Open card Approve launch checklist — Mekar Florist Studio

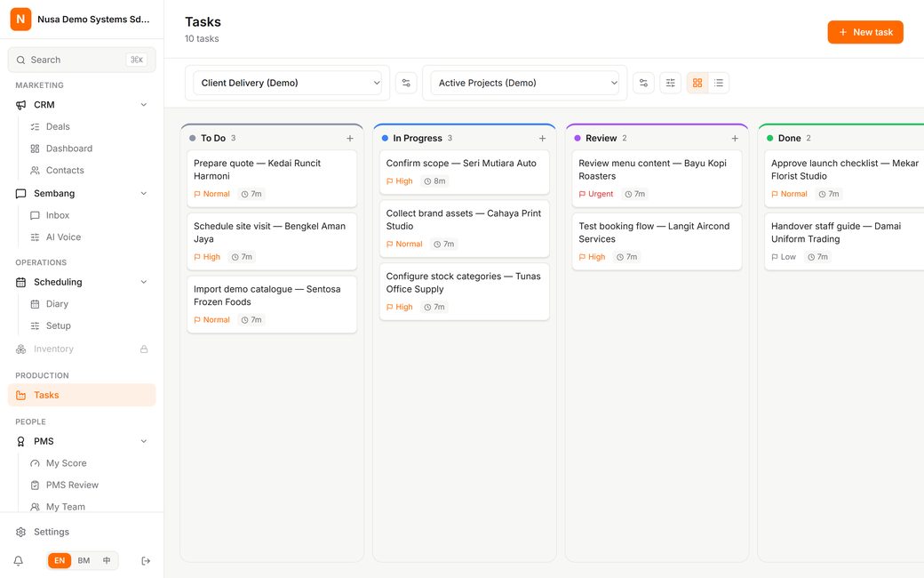tap(844, 178)
